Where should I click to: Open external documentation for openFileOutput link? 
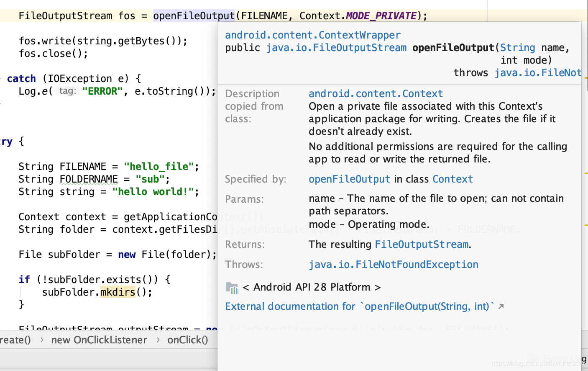coord(360,307)
